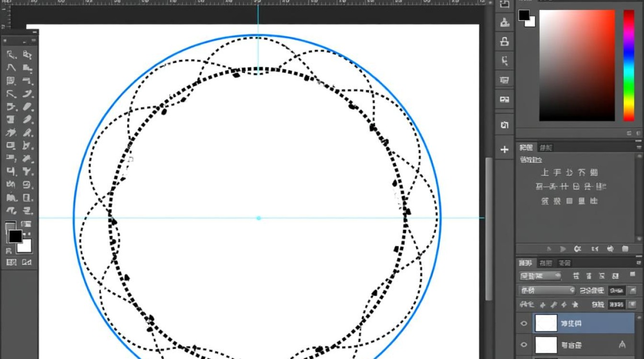Click the stamp icon in the side strip
This screenshot has height=359, width=644.
(x=504, y=22)
